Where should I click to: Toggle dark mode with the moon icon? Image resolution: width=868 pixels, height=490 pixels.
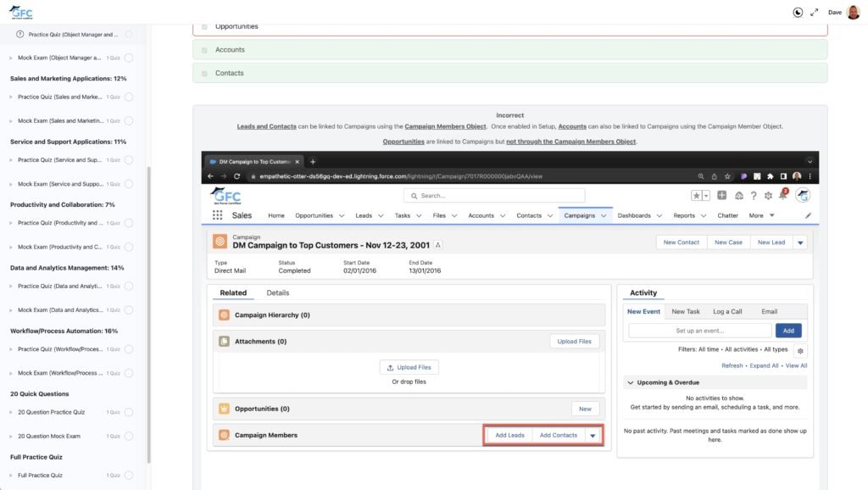point(798,12)
